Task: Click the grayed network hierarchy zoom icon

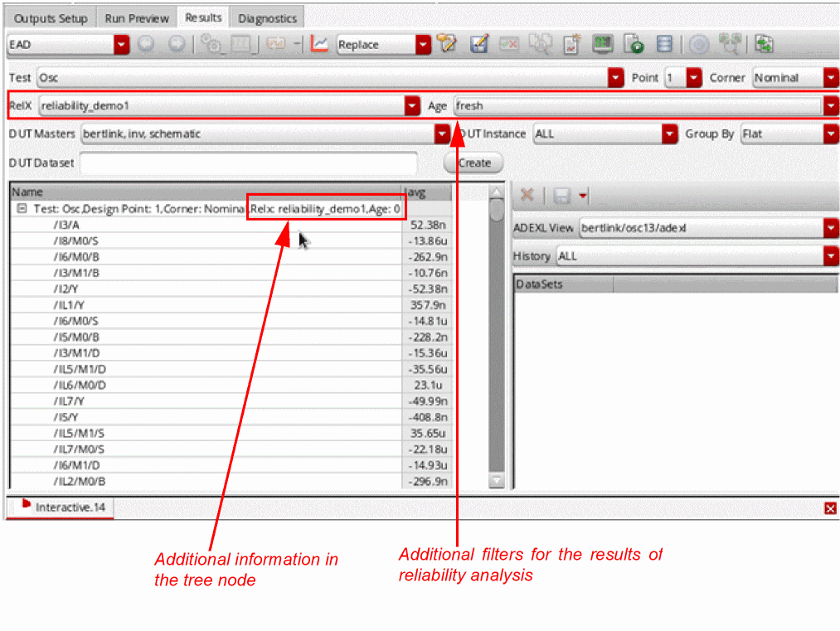Action: (x=731, y=44)
